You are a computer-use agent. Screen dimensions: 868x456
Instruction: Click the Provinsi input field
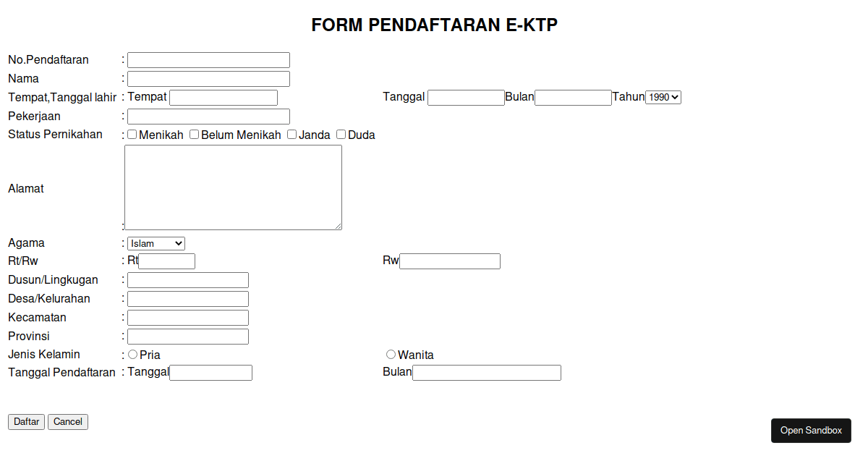click(187, 336)
